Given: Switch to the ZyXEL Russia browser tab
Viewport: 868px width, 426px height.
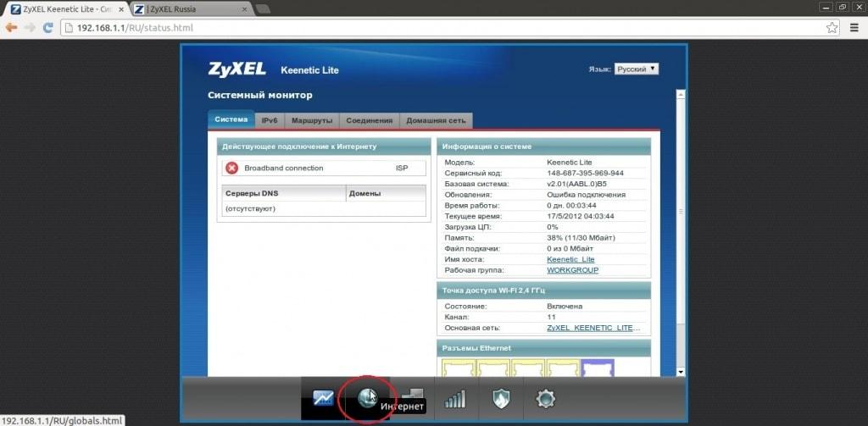Looking at the screenshot, I should 189,9.
